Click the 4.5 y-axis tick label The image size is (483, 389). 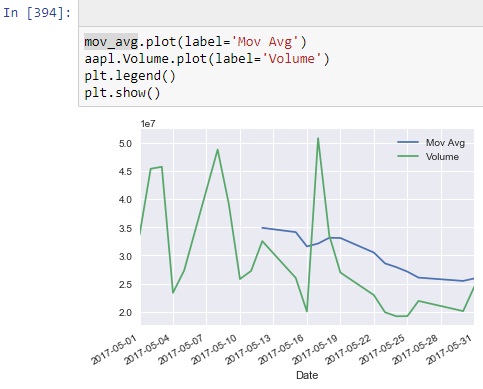click(125, 172)
